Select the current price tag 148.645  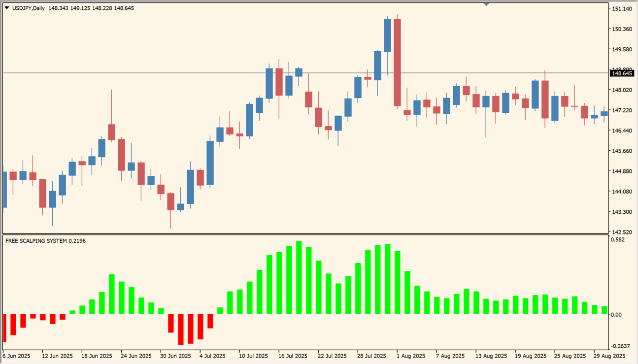tap(621, 73)
